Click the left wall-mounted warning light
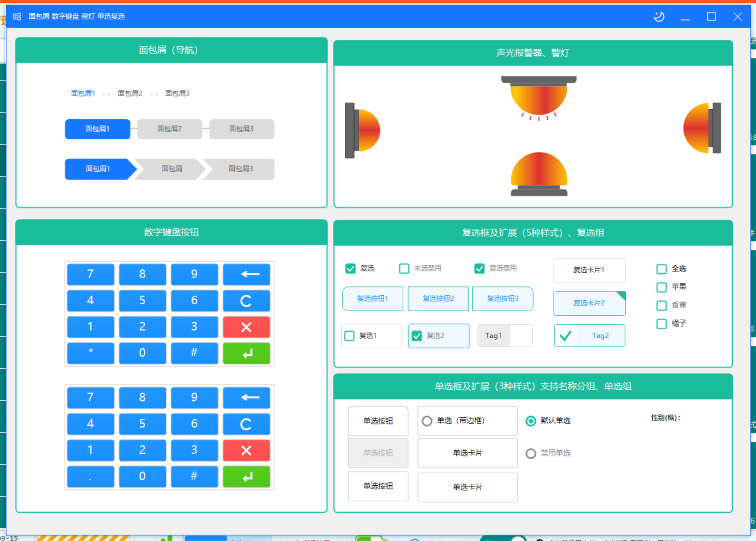This screenshot has width=756, height=541. [363, 130]
